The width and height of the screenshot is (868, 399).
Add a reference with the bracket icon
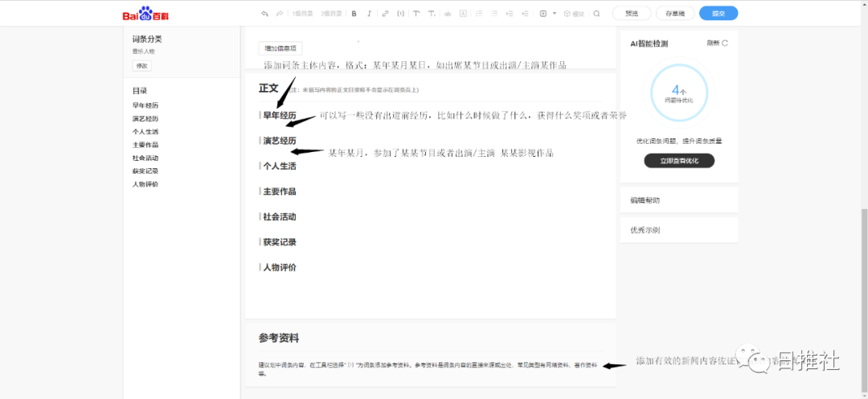399,14
